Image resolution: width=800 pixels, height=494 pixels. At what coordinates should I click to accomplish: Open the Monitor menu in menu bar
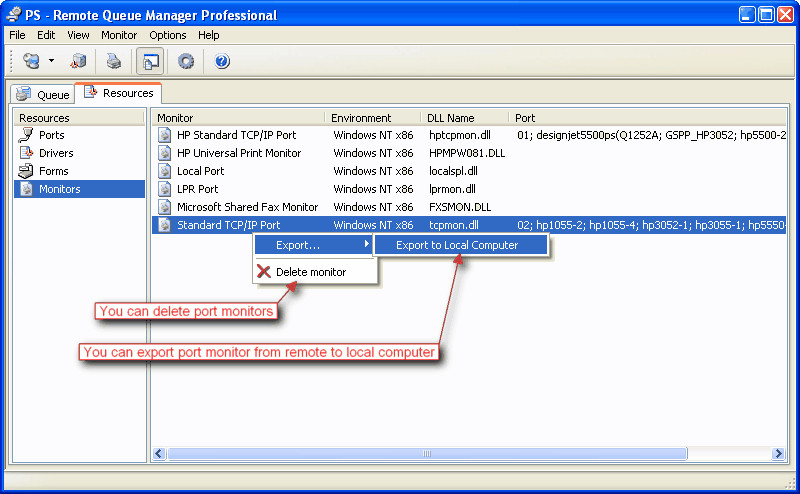pos(119,35)
